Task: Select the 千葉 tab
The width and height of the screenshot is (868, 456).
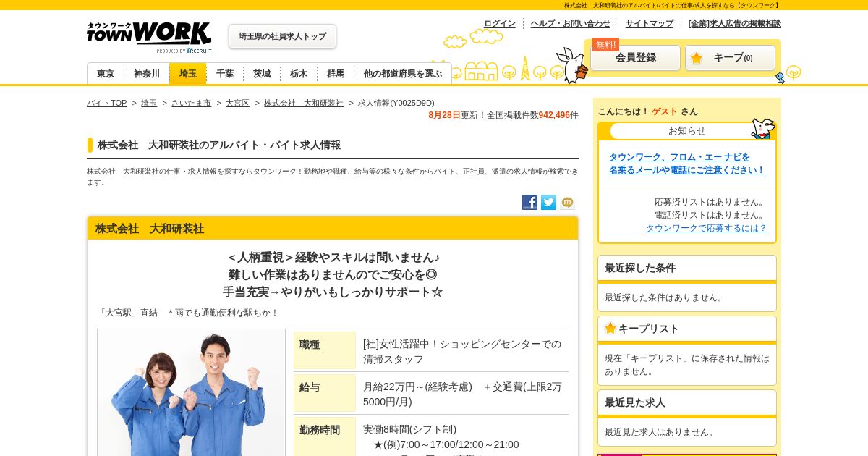Action: click(x=225, y=74)
